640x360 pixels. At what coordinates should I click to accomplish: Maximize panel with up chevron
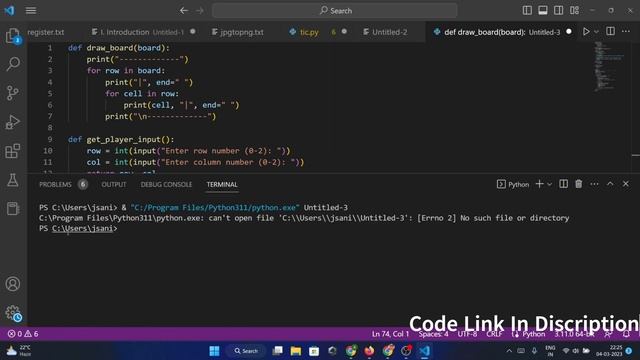[x=610, y=184]
